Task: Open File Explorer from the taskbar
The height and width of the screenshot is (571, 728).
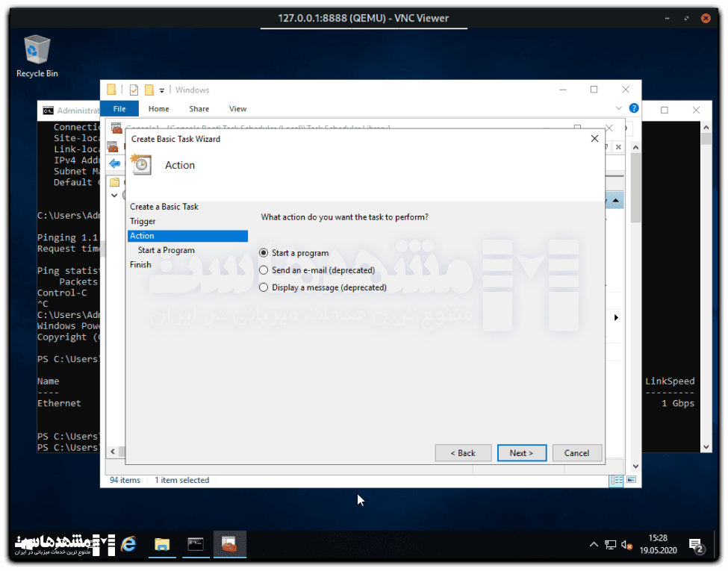Action: 161,545
